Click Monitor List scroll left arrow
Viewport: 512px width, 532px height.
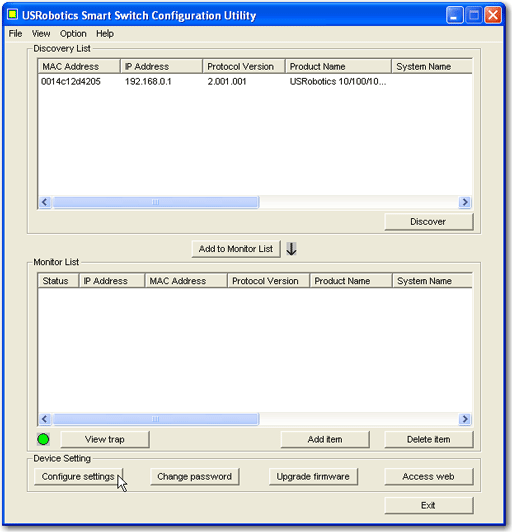[x=45, y=419]
